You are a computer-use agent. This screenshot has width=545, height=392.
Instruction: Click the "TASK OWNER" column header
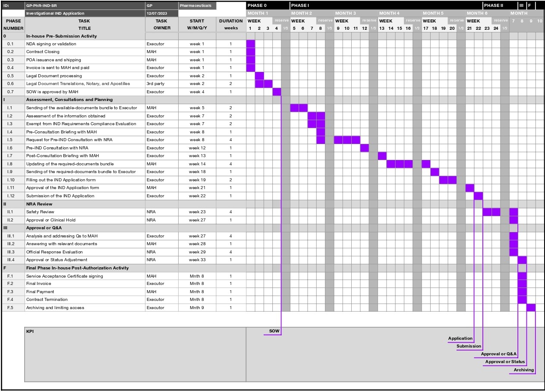pos(161,24)
